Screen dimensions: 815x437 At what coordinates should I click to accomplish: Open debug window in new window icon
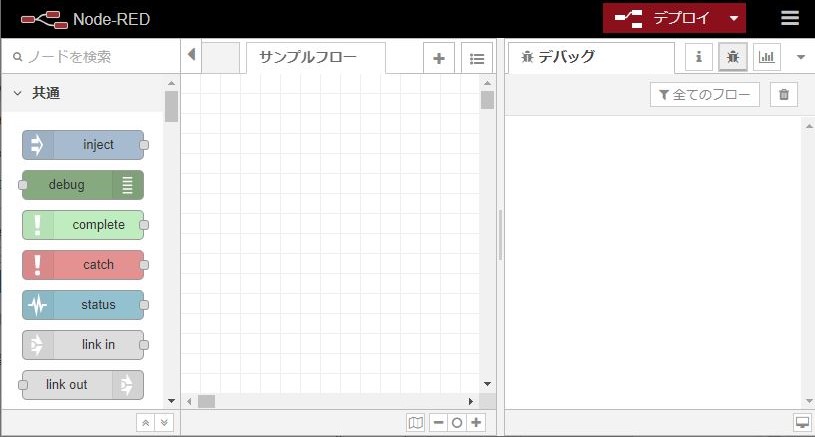point(802,423)
